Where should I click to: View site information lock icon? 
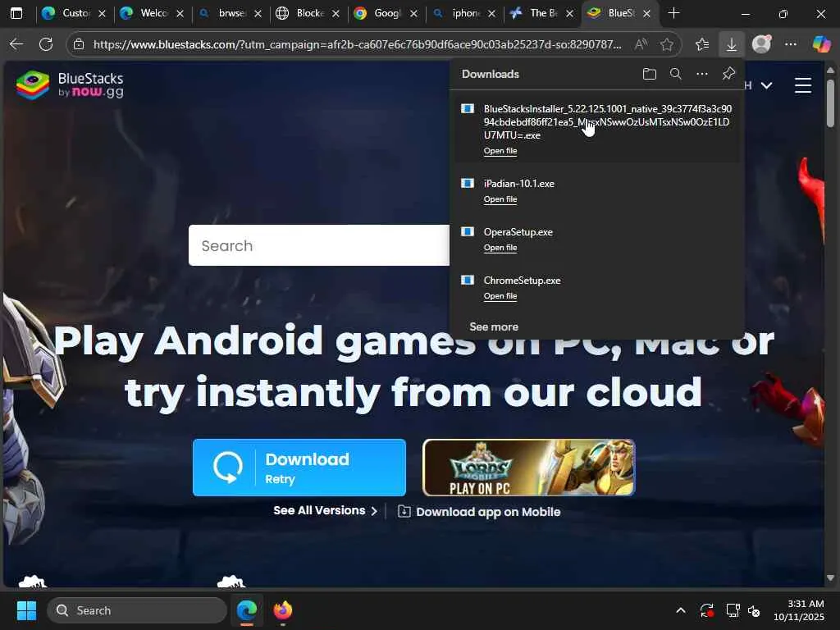(x=79, y=44)
